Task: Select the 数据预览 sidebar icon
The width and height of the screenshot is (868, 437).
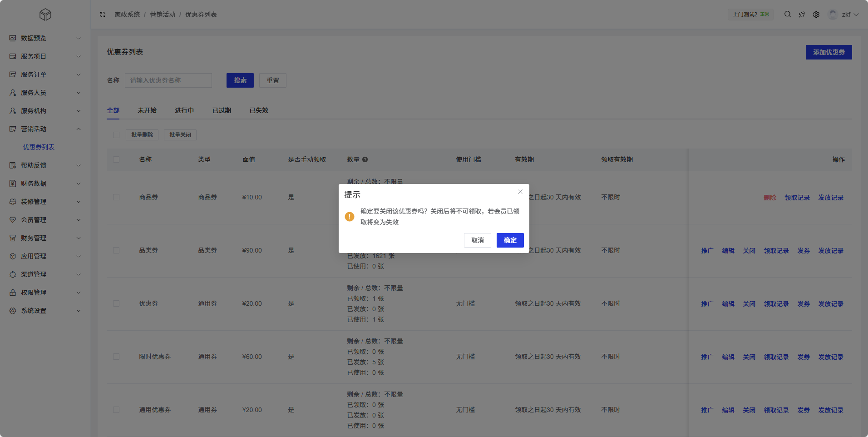Action: (x=12, y=38)
